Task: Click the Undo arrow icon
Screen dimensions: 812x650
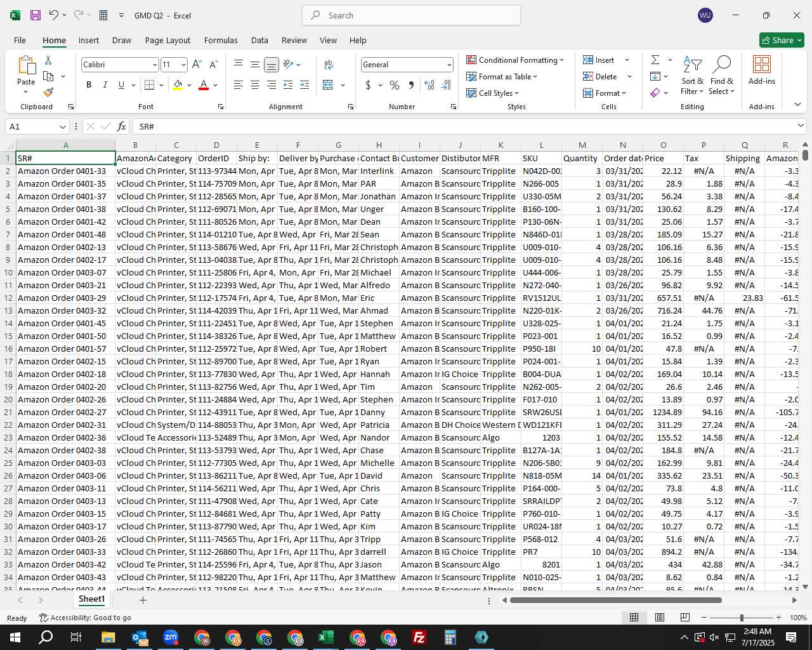Action: 54,15
